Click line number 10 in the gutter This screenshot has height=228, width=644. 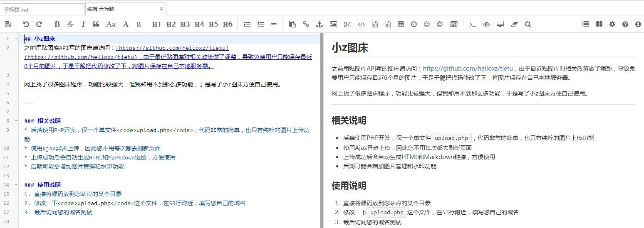click(6, 149)
